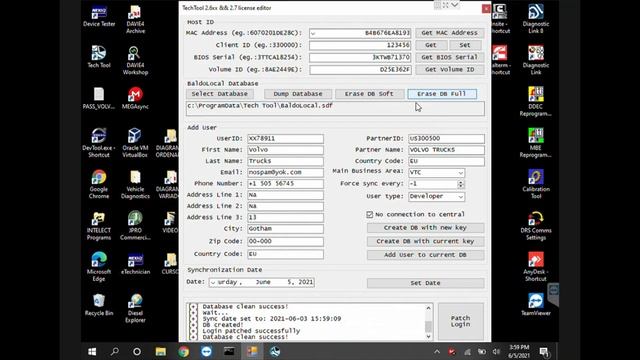Click the UserID input field

285,139
